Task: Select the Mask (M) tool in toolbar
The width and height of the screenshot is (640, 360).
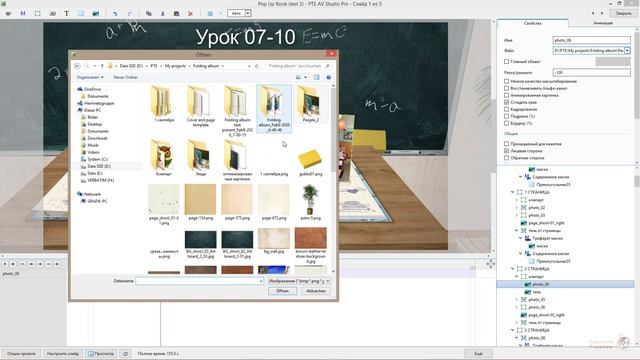Action: (23, 13)
